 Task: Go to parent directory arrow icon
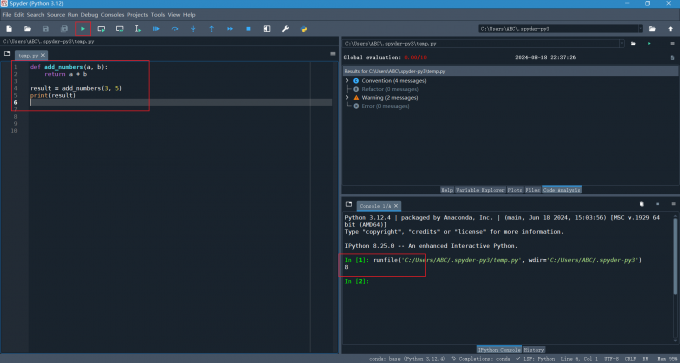[670, 29]
